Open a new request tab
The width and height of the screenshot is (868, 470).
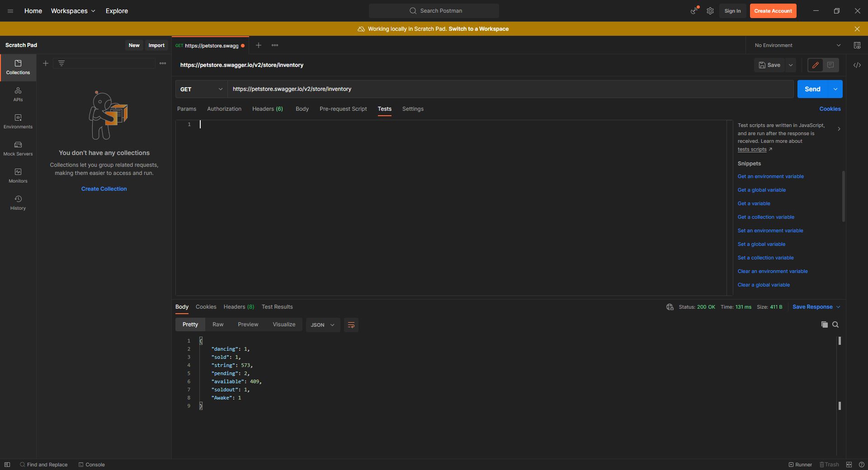[x=259, y=45]
